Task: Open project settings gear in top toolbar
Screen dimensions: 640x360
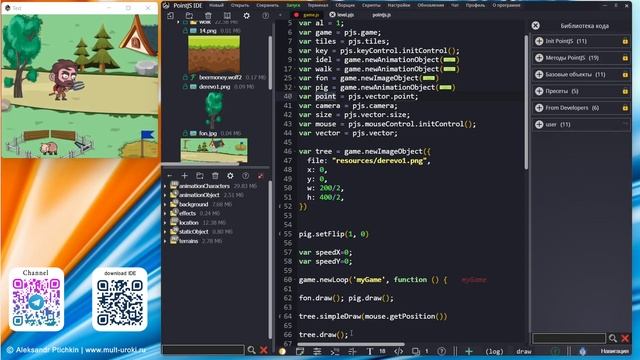Action: 247,16
